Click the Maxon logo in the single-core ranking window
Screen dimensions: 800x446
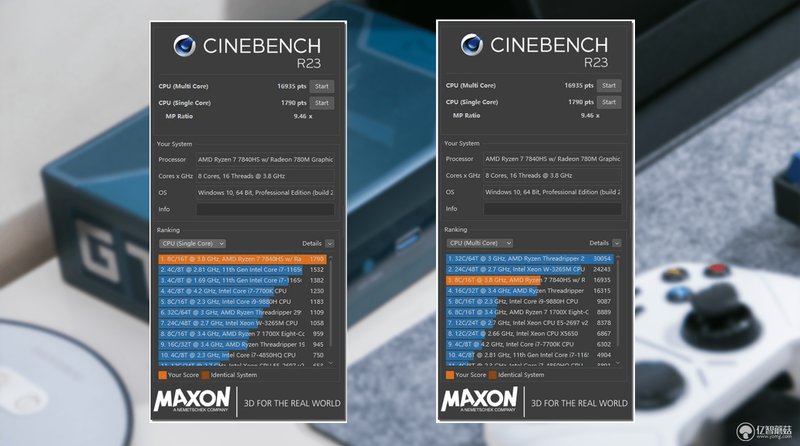192,400
